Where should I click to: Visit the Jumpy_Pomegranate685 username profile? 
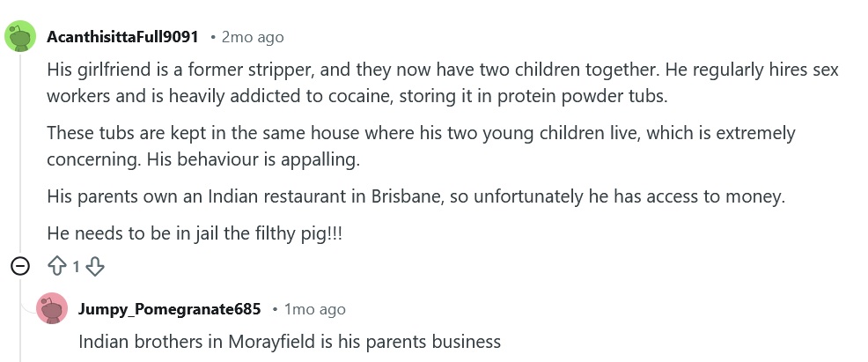pos(169,309)
